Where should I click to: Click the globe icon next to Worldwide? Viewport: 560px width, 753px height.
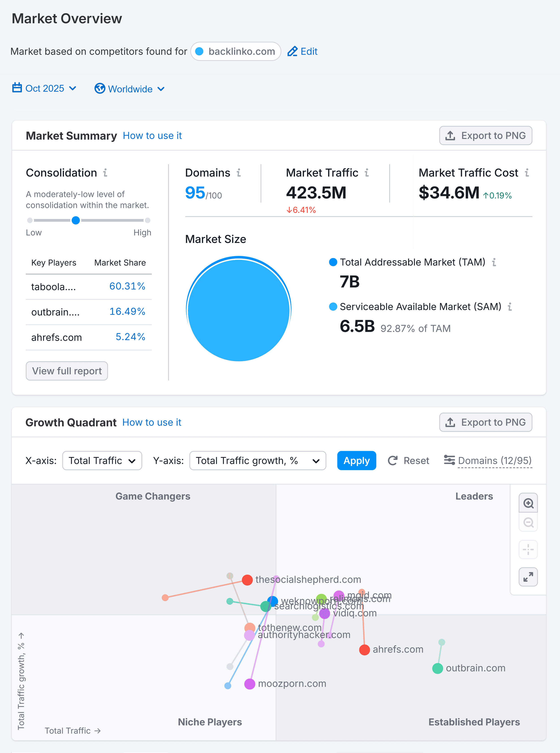100,88
